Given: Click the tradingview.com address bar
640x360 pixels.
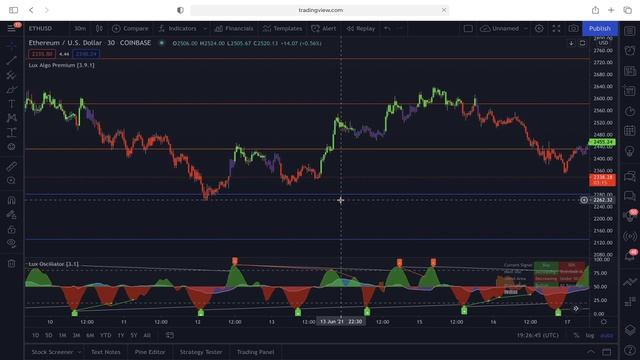Looking at the screenshot, I should 320,10.
